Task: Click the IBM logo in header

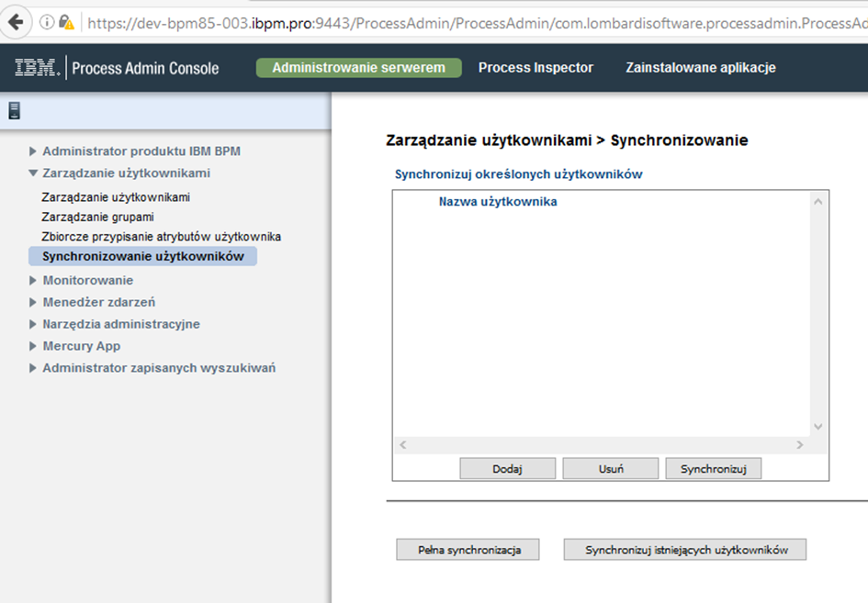Action: [37, 68]
